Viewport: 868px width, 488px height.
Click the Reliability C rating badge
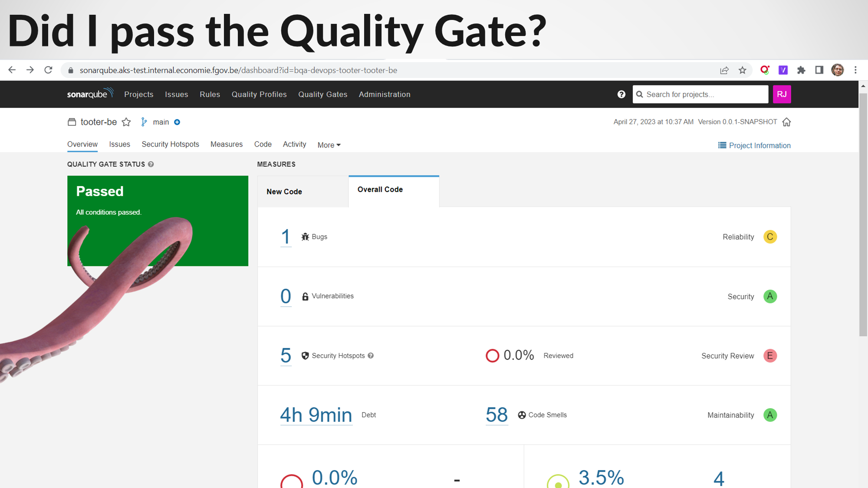pos(770,237)
